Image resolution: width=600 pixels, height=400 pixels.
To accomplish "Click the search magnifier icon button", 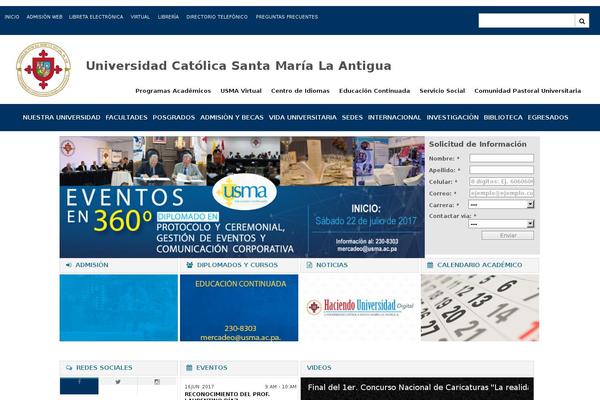I will click(582, 21).
